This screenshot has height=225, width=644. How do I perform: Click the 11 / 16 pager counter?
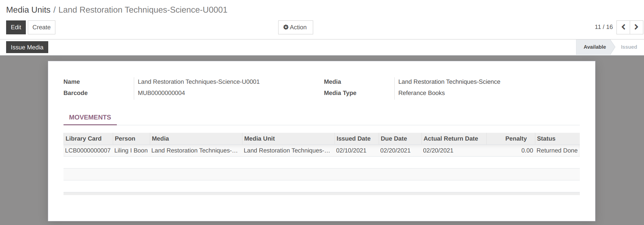pyautogui.click(x=604, y=27)
